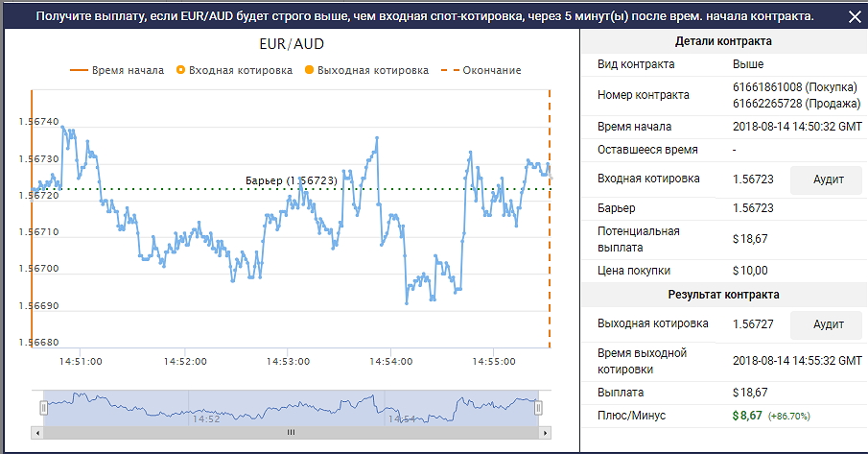Click the navigator mini chart area
This screenshot has width=868, height=454.
(291, 408)
